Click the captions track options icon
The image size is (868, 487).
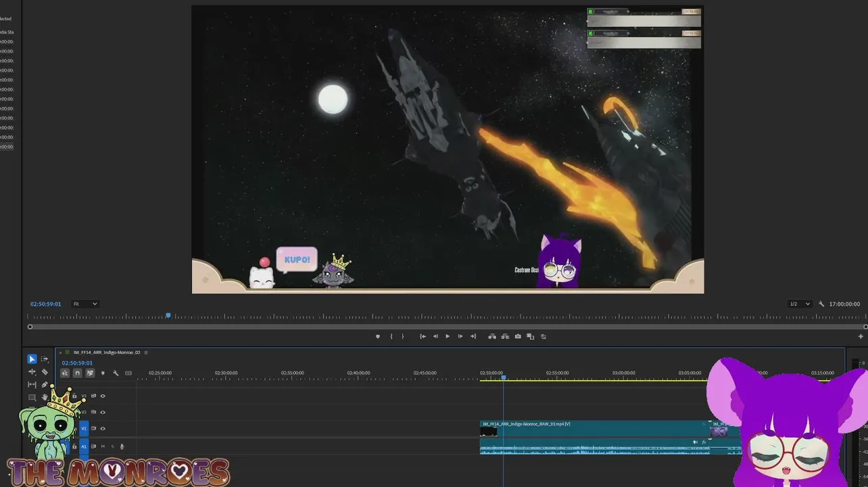point(128,373)
